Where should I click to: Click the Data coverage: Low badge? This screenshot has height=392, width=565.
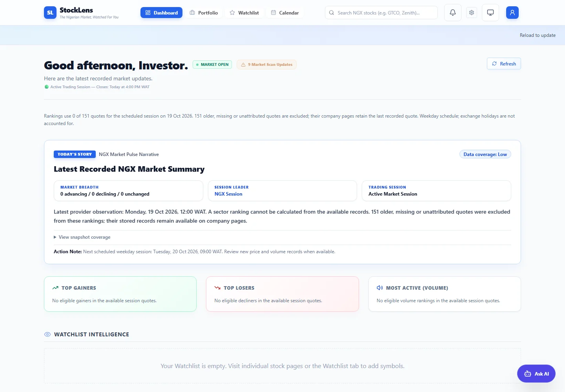tap(485, 154)
